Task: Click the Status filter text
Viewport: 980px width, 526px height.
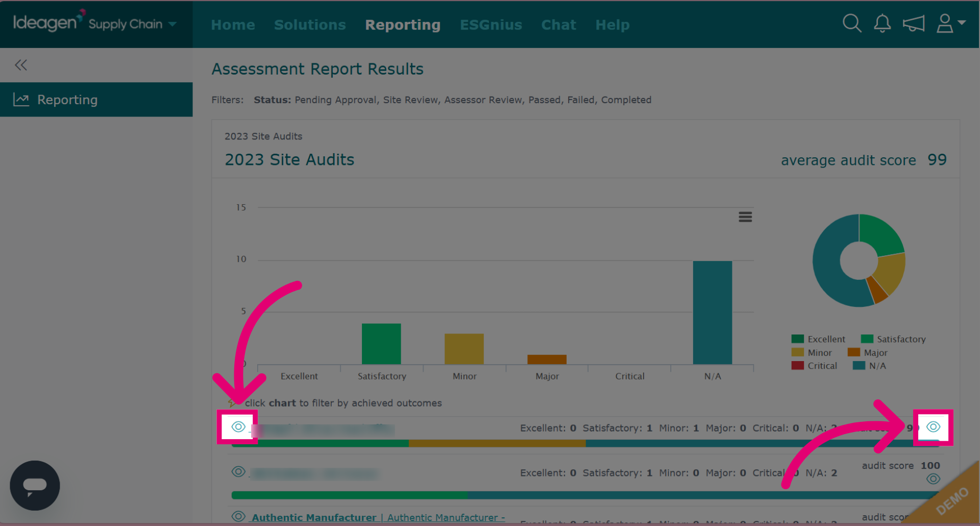Action: click(x=452, y=100)
